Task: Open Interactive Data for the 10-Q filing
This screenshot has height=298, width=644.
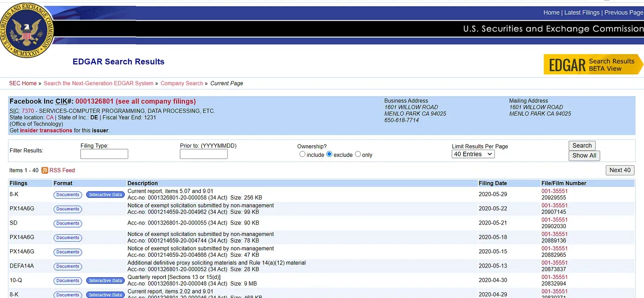Action: coord(105,281)
